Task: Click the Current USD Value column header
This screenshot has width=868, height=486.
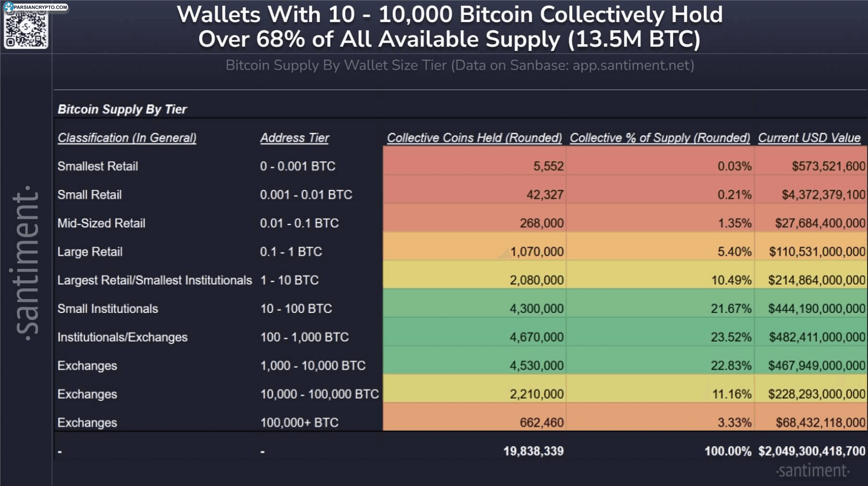Action: click(809, 138)
